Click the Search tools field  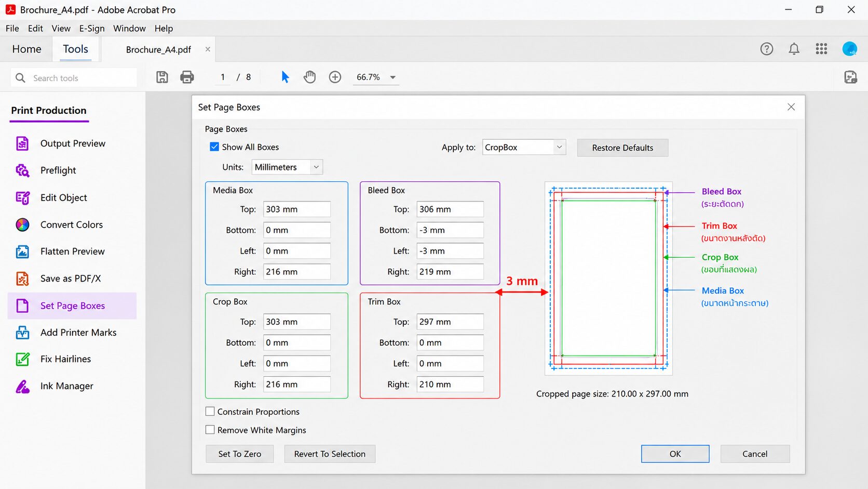(x=74, y=78)
